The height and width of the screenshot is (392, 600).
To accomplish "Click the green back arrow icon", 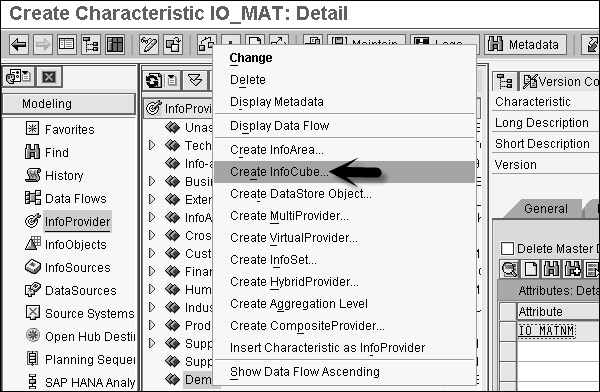I will [x=19, y=45].
